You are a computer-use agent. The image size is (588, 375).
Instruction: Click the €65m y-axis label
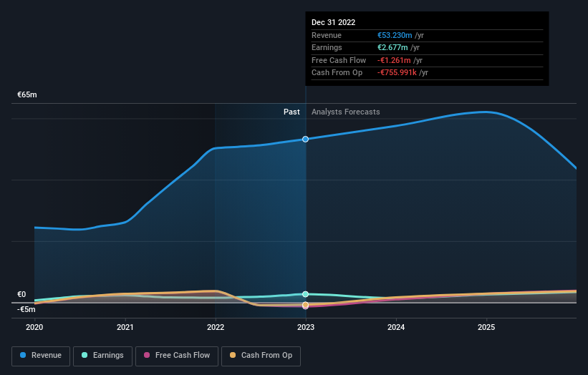(27, 94)
